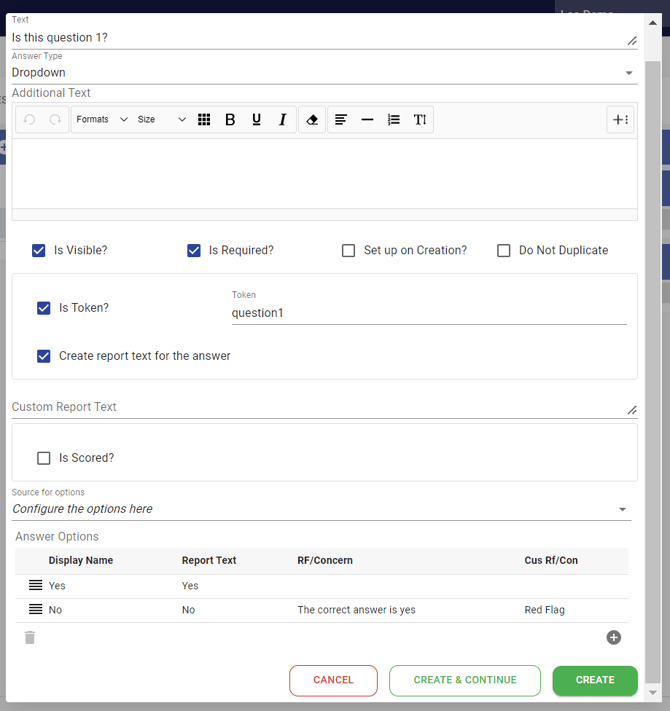
Task: Click the eraser clear formatting icon
Action: pos(312,120)
